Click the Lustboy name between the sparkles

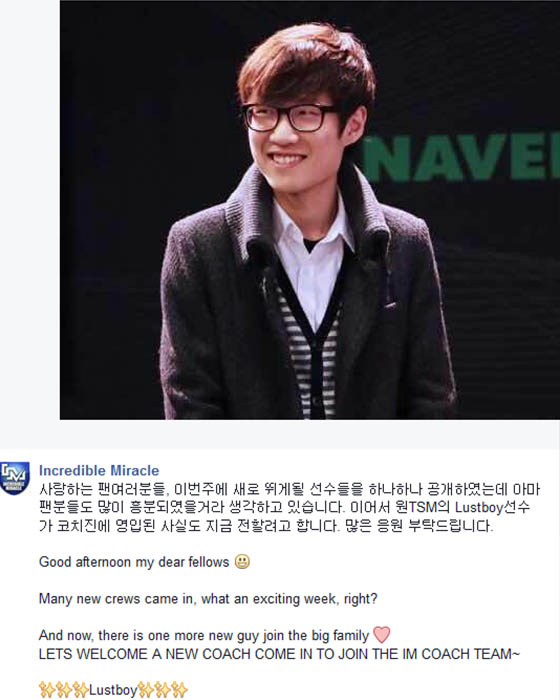click(x=113, y=691)
